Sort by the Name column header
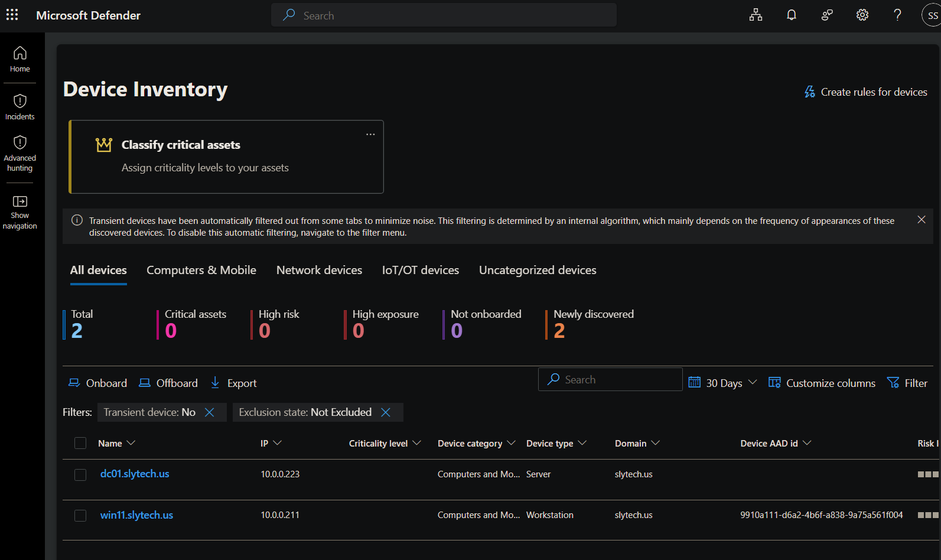 click(116, 444)
